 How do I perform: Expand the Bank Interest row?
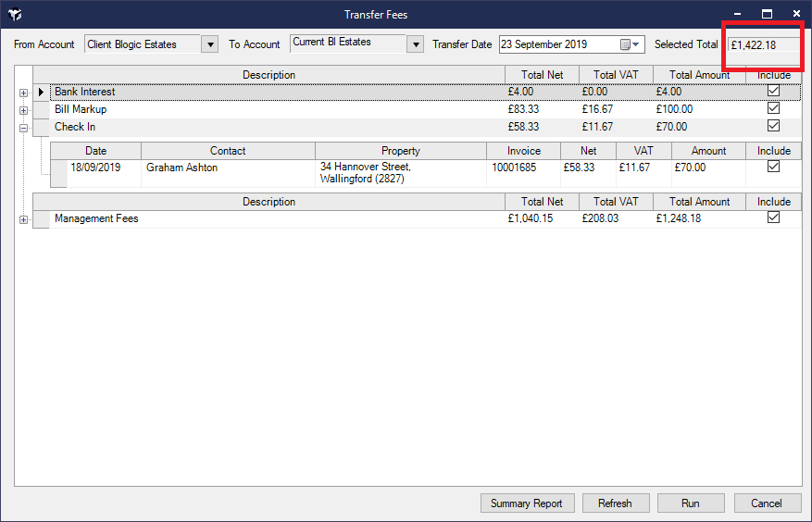tap(23, 93)
